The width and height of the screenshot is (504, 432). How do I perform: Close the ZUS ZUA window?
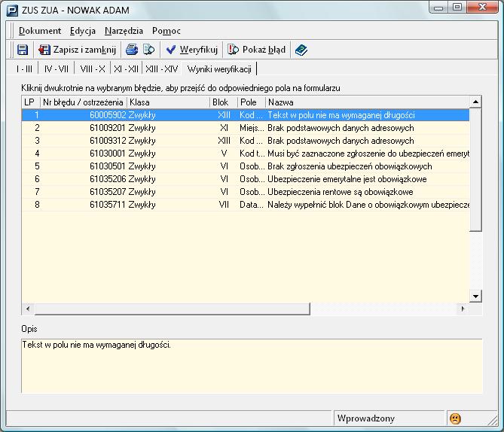(x=482, y=7)
